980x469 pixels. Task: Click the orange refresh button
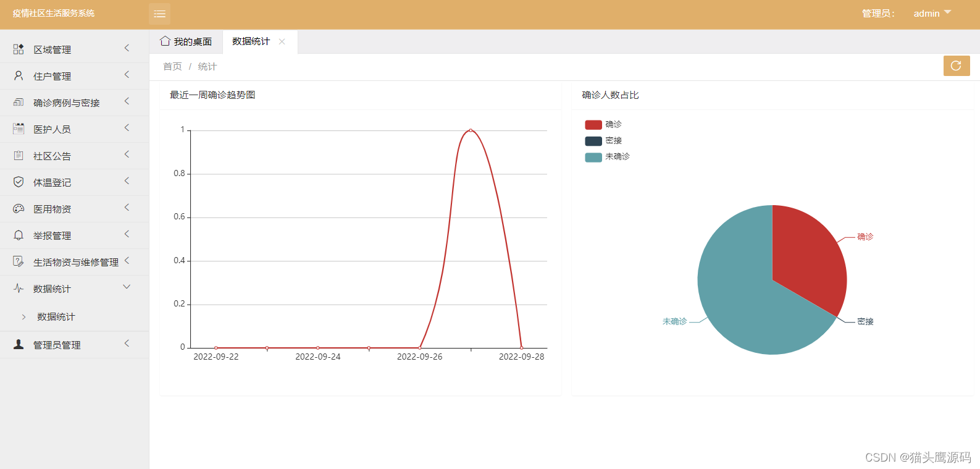pos(957,65)
